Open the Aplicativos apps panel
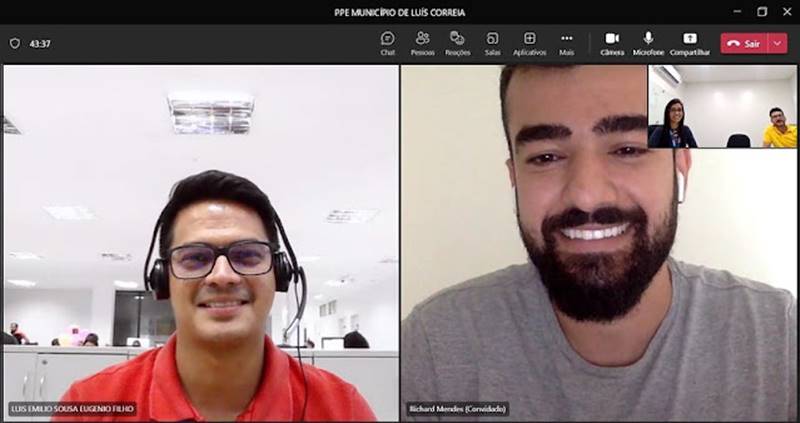This screenshot has height=423, width=800. pos(529,42)
